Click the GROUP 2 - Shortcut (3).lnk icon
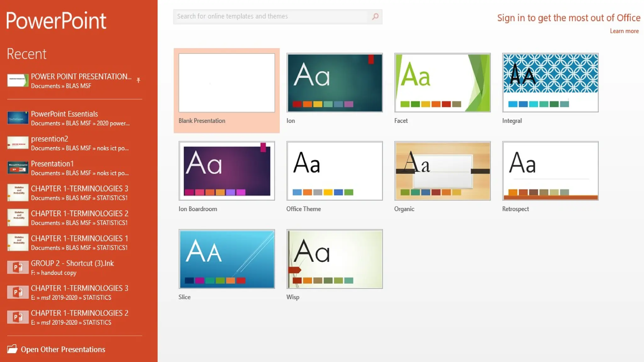 pos(18,267)
